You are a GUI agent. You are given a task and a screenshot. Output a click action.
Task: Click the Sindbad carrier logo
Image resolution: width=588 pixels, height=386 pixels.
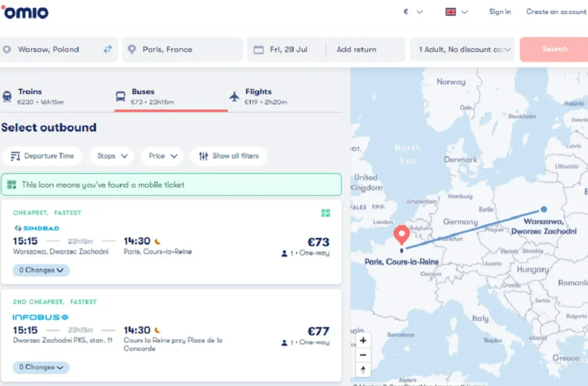(37, 228)
